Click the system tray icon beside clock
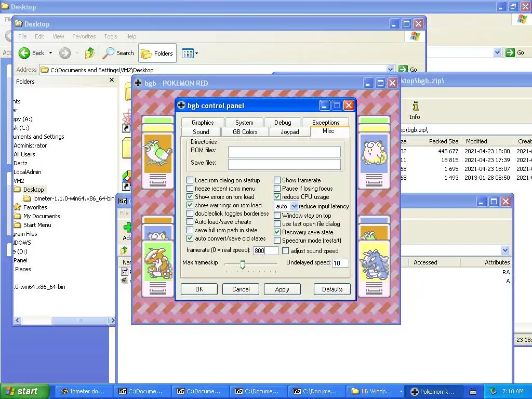The height and width of the screenshot is (399, 532). 494,391
